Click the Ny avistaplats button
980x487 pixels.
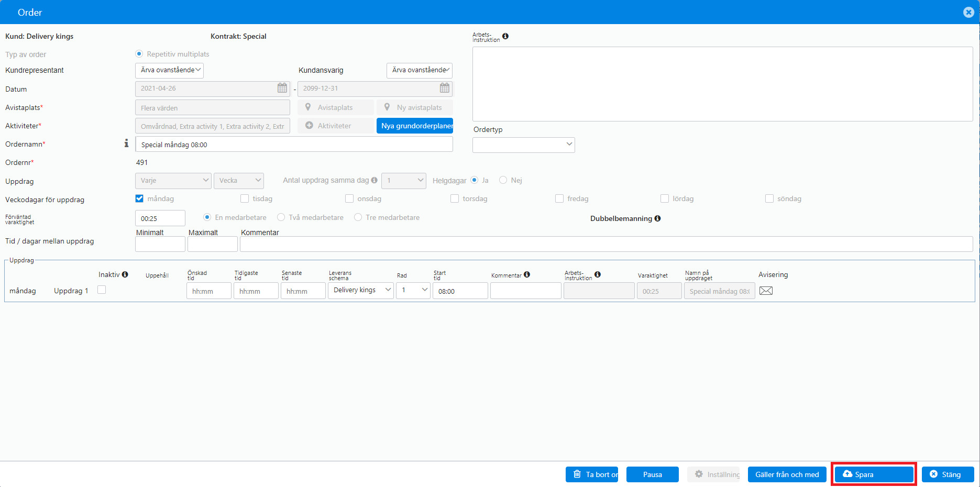point(415,107)
